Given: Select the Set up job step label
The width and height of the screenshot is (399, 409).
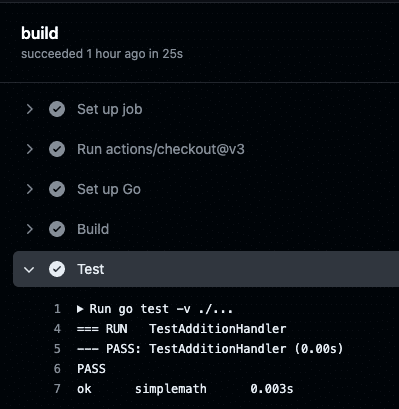Looking at the screenshot, I should pos(110,110).
